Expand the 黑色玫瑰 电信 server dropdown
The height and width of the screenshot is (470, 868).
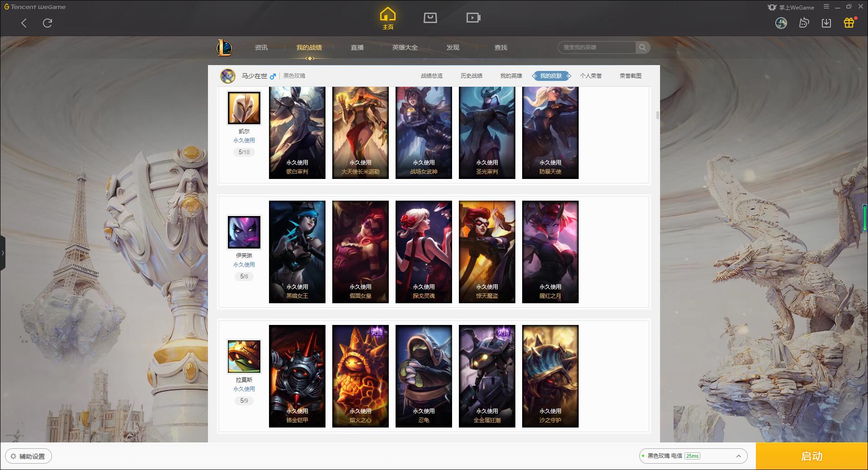pos(693,456)
